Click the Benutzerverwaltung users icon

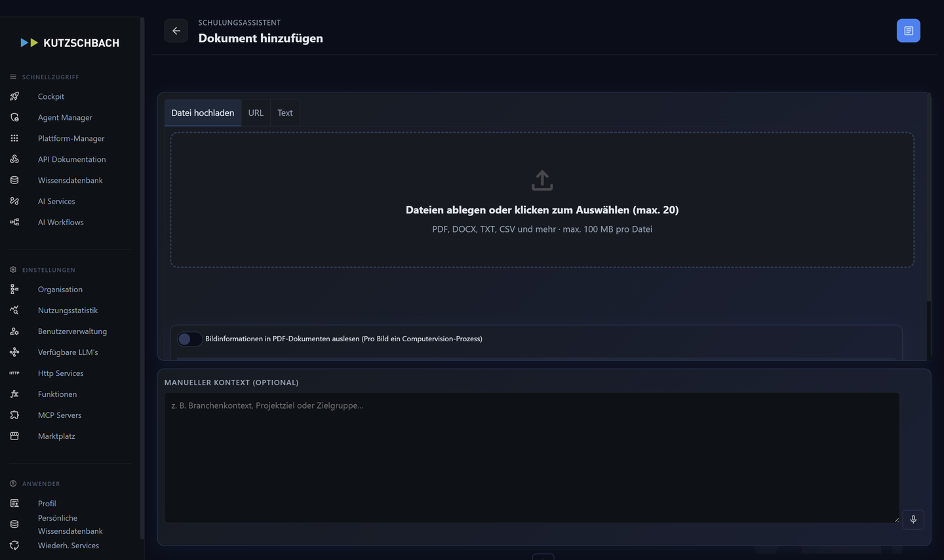pos(14,331)
